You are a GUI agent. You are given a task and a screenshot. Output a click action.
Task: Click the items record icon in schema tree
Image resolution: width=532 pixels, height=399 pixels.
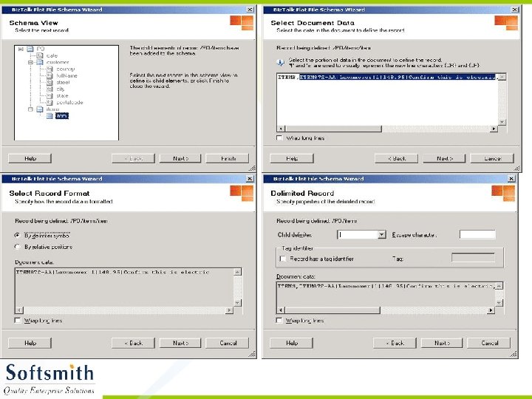coord(40,109)
